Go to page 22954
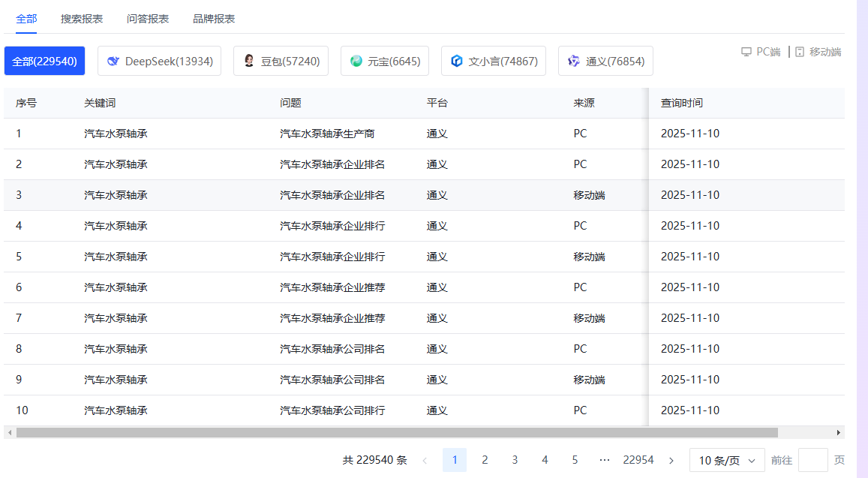Image resolution: width=868 pixels, height=478 pixels. pos(638,460)
